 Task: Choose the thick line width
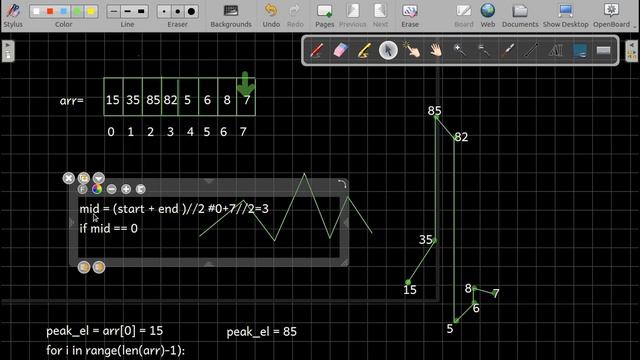click(x=141, y=11)
